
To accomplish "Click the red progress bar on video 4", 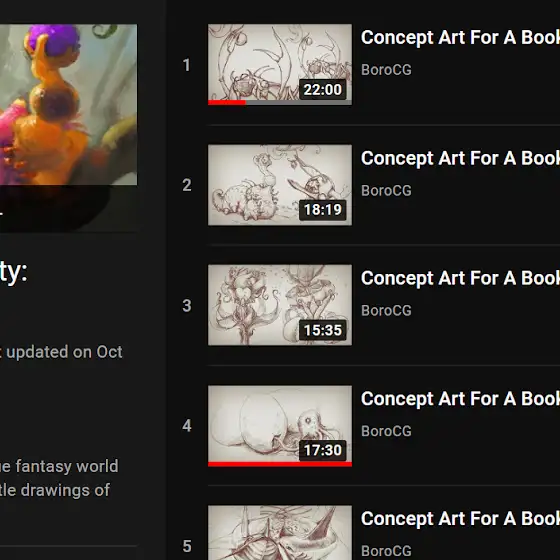I will tap(280, 464).
